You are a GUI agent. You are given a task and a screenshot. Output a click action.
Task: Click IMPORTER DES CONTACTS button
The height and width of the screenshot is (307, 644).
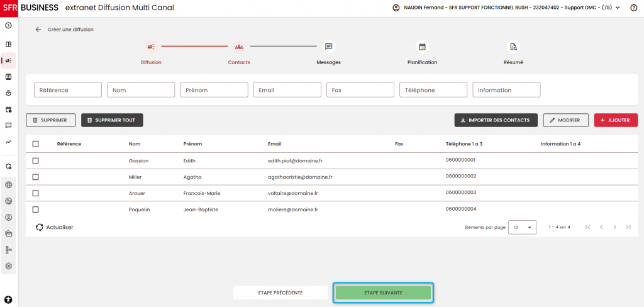pos(496,120)
